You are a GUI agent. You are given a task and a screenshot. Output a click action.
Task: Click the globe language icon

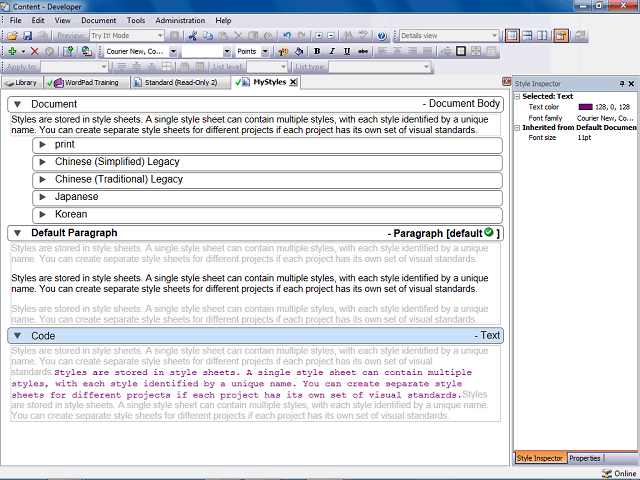pyautogui.click(x=86, y=51)
